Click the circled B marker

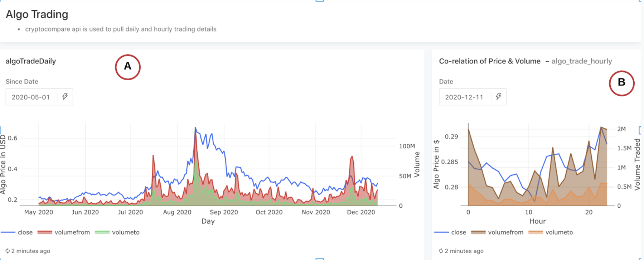[x=621, y=83]
